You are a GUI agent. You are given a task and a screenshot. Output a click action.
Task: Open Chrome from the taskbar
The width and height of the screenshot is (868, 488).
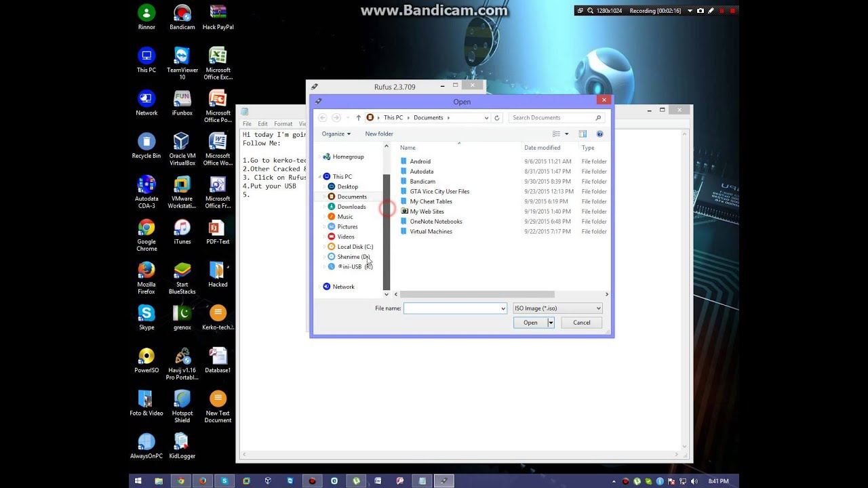pos(180,481)
